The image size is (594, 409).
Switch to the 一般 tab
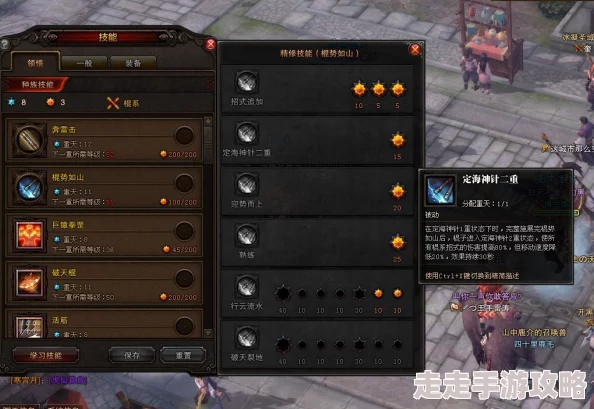[x=84, y=63]
